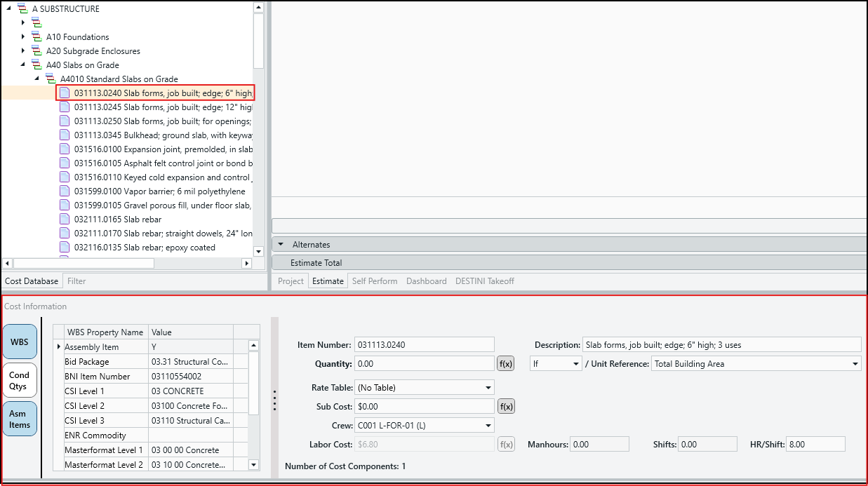
Task: Open formula f(x) button for Sub Cost
Action: pos(506,406)
